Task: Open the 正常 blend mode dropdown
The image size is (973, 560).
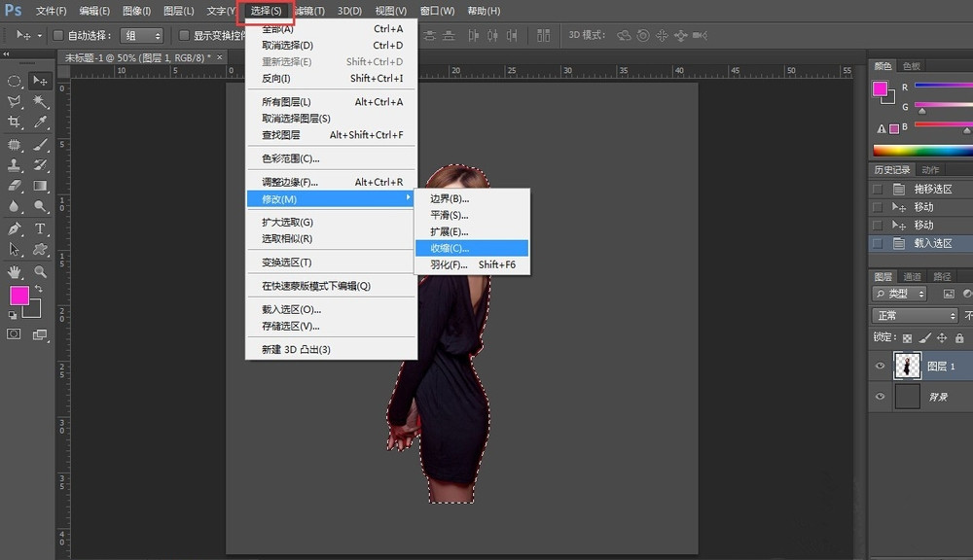Action: [x=916, y=316]
